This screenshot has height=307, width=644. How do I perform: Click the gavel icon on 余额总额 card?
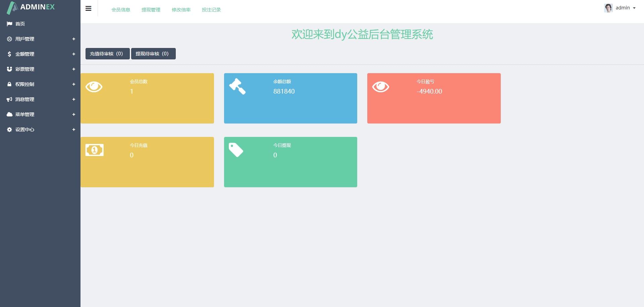pos(237,86)
